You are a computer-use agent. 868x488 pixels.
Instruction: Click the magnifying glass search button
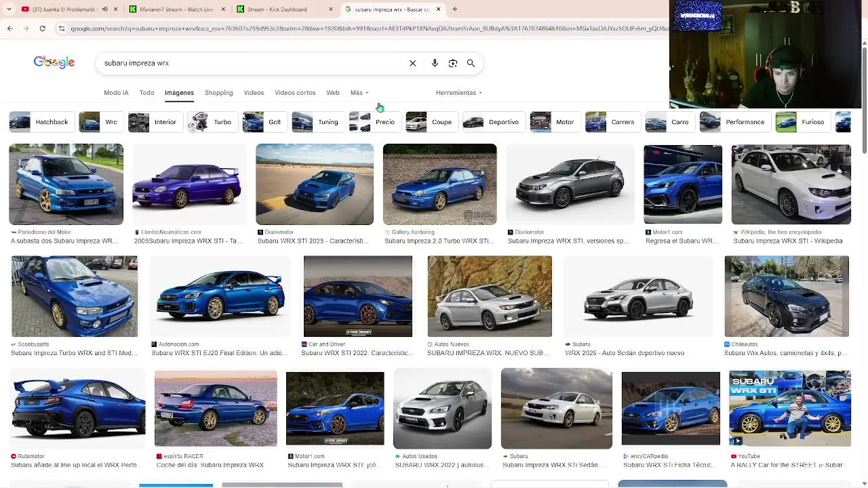[471, 63]
